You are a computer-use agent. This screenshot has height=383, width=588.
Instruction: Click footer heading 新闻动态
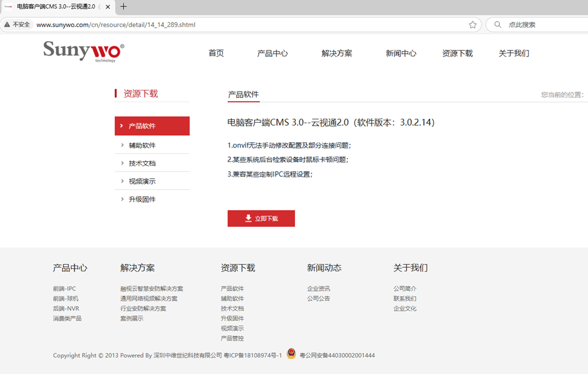click(325, 268)
